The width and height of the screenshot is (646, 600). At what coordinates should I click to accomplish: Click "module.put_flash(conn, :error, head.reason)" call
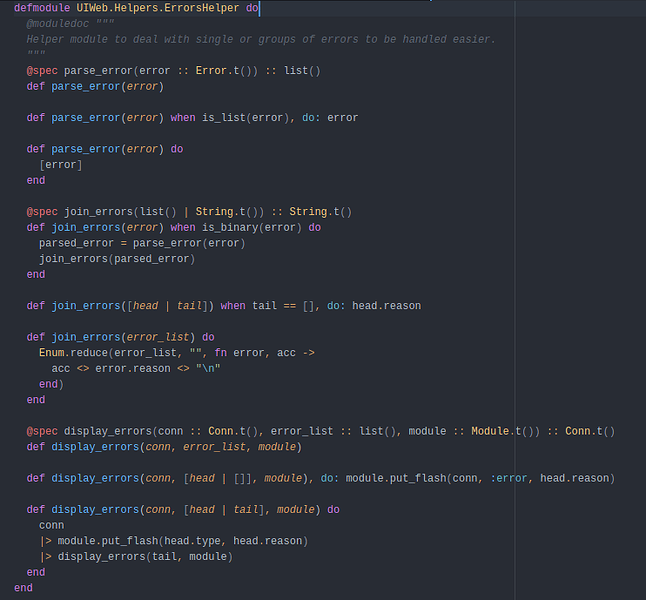tap(480, 478)
